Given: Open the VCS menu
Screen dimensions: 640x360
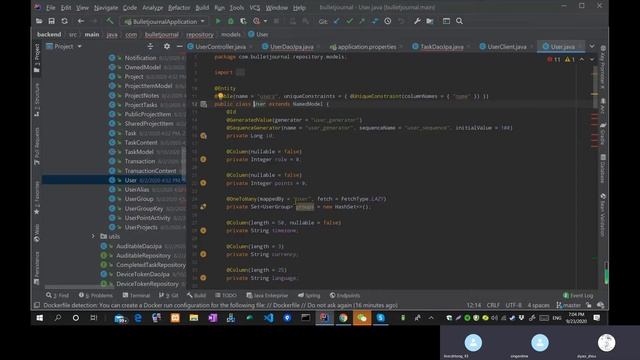Looking at the screenshot, I should point(255,7).
